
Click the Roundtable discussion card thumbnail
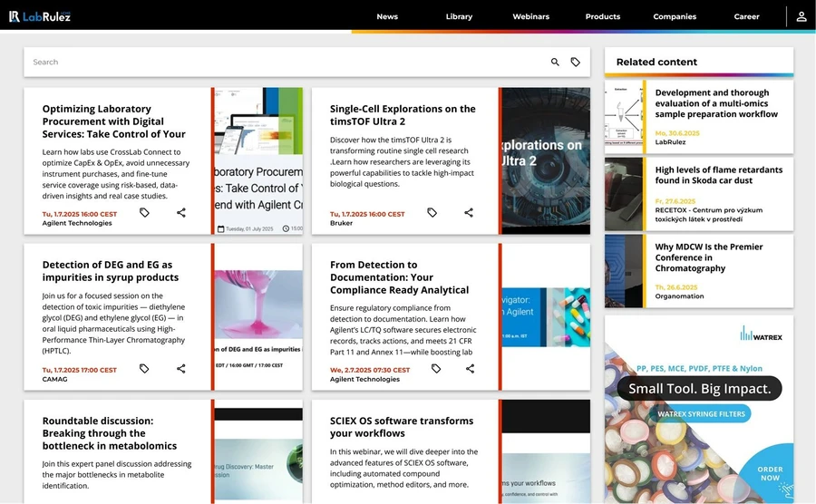click(258, 451)
